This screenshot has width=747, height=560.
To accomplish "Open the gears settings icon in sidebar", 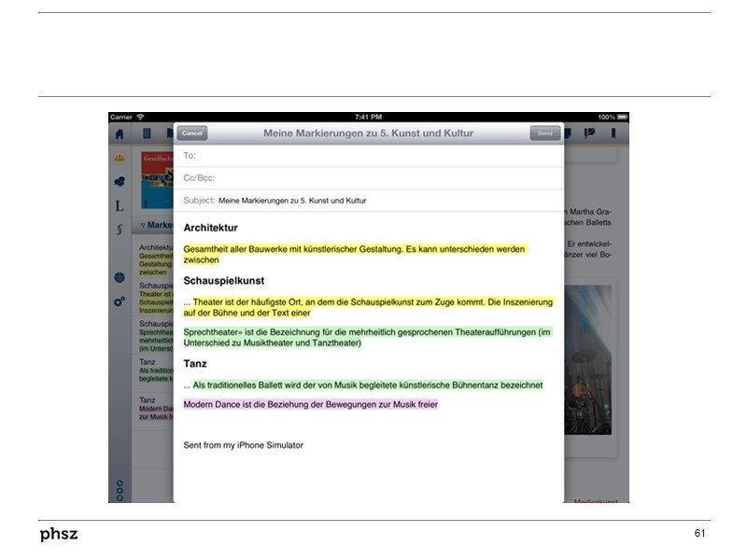I will (x=120, y=301).
